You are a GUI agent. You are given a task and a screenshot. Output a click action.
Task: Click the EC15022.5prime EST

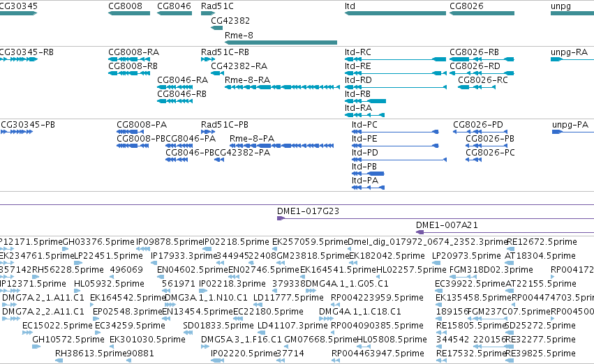[27, 333]
